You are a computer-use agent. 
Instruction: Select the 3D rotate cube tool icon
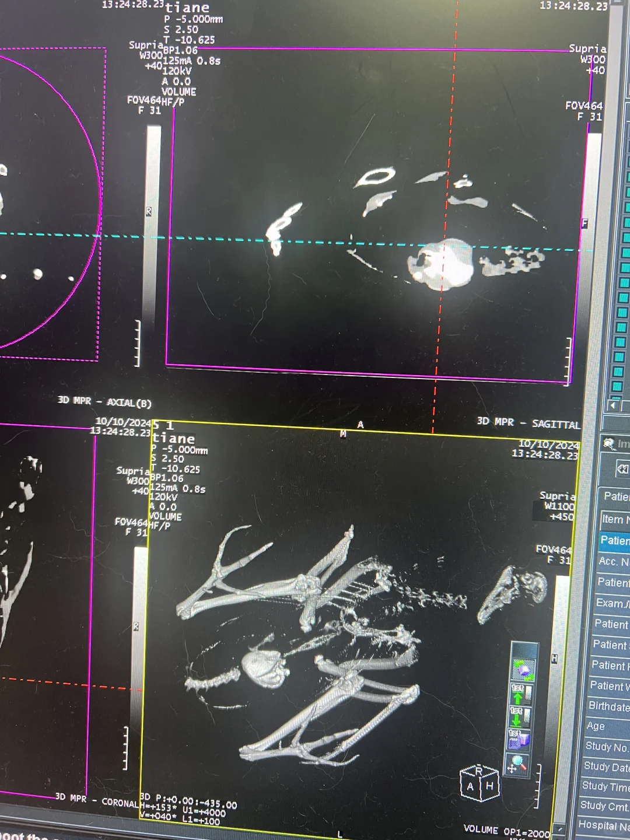point(523,669)
